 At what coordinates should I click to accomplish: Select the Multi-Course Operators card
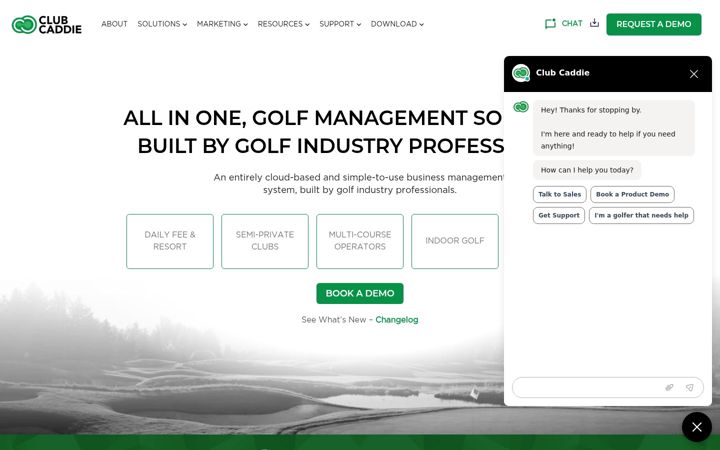tap(360, 241)
